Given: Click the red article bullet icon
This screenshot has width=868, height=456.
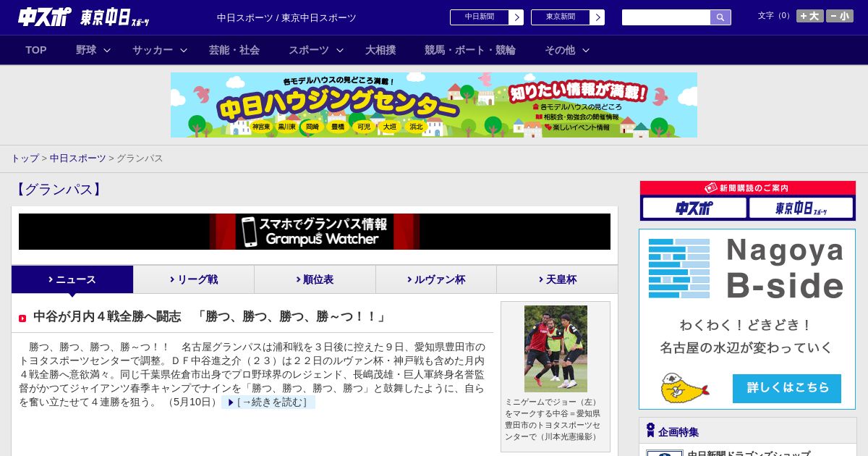Looking at the screenshot, I should point(22,318).
